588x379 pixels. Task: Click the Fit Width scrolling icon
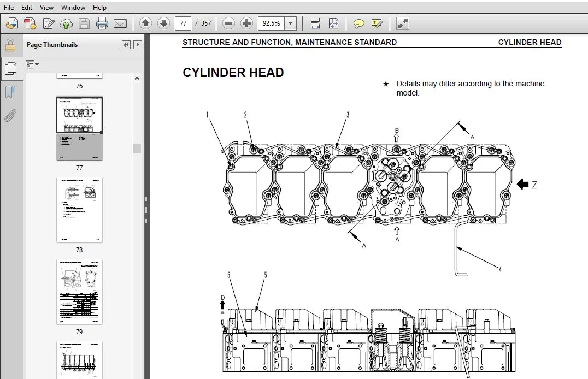[315, 23]
